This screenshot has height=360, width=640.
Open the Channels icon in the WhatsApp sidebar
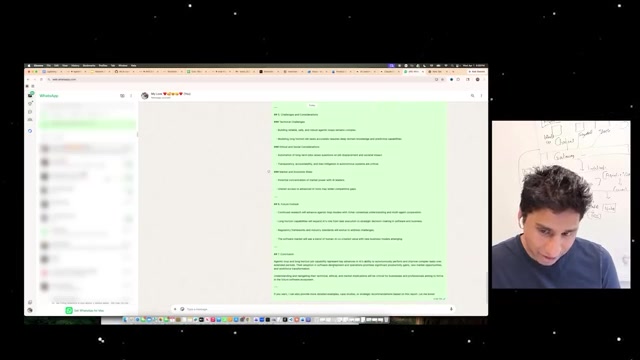(x=30, y=112)
